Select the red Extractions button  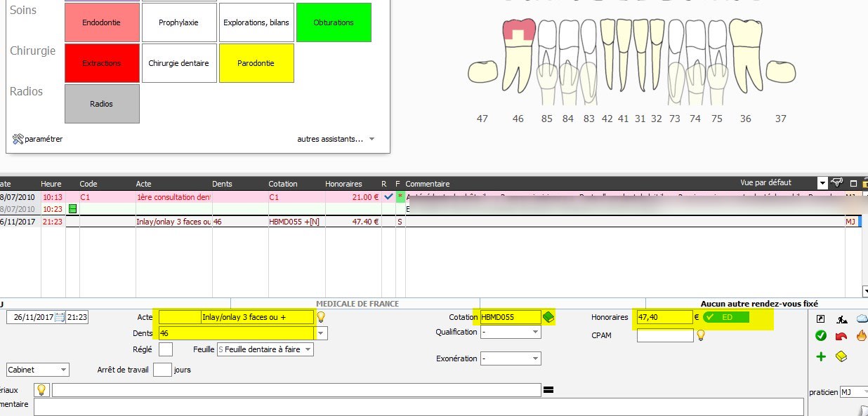pyautogui.click(x=102, y=63)
